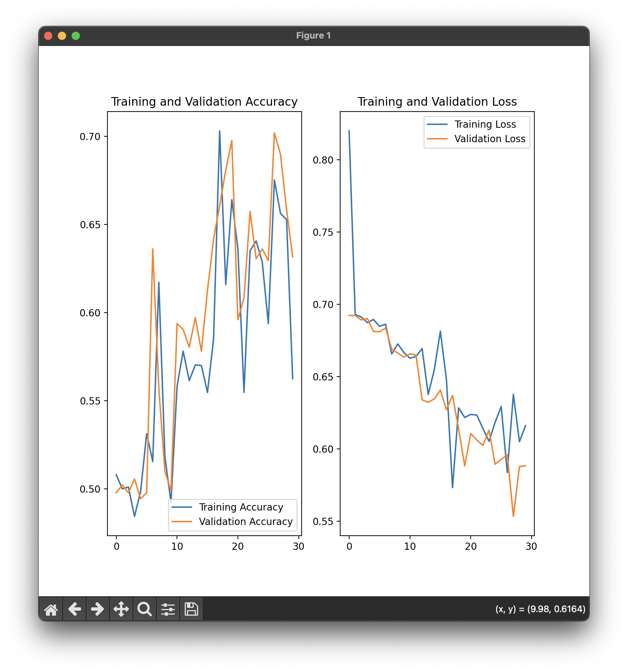628x672 pixels.
Task: Save the figure with floppy disk icon
Action: (191, 609)
